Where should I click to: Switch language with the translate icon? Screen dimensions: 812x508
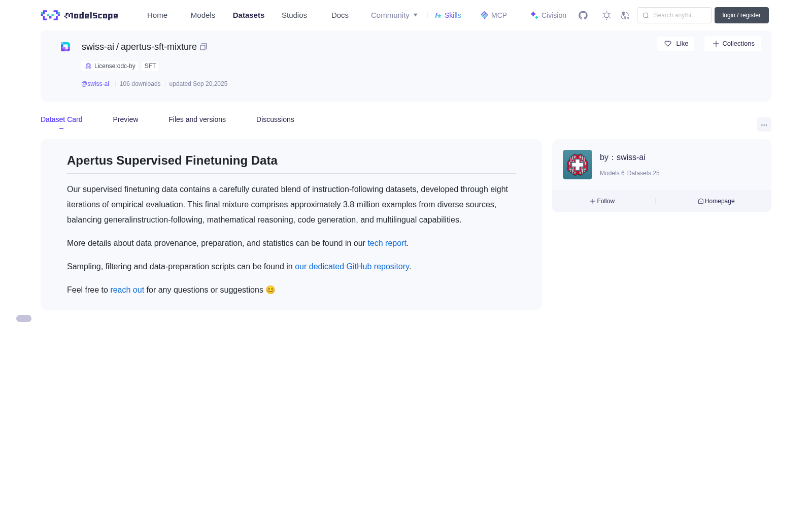pos(625,15)
